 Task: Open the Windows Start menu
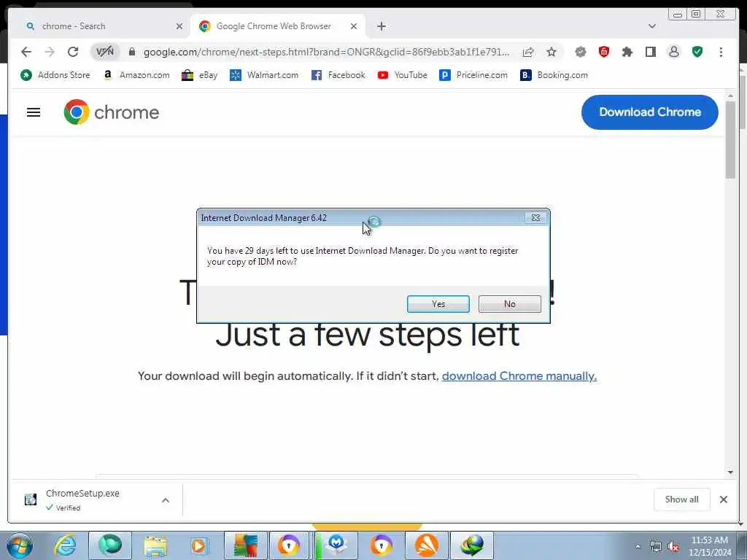[19, 545]
